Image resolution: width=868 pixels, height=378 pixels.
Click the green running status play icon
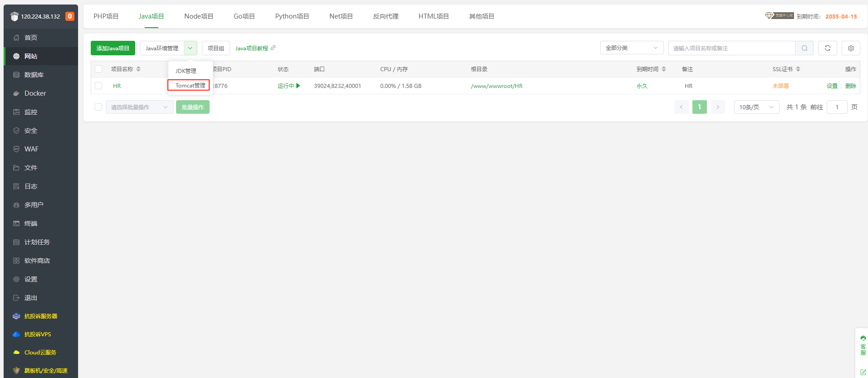coord(298,86)
